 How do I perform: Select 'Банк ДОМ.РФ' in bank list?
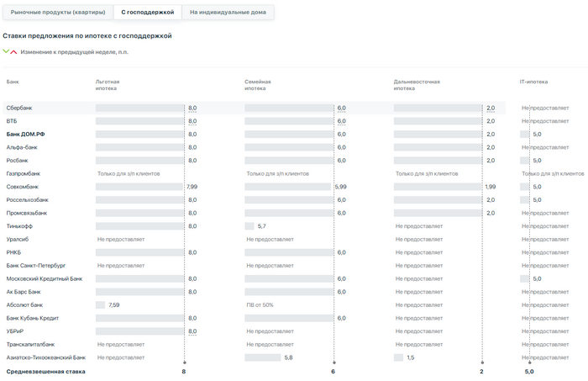25,134
